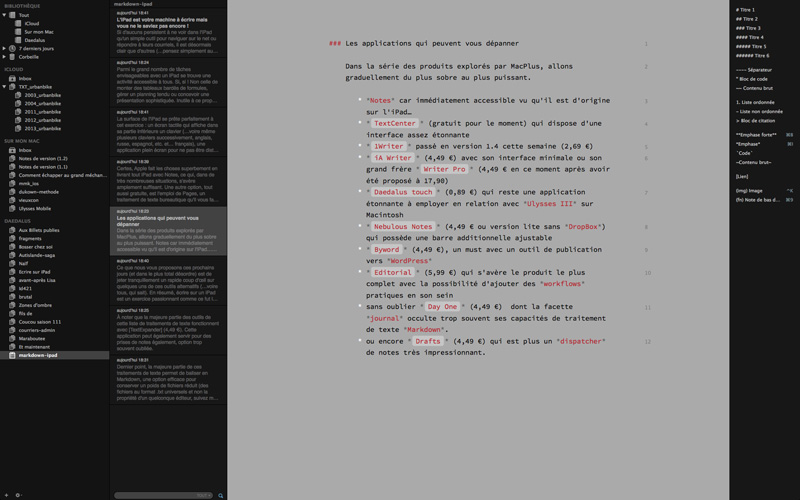The image size is (800, 500).
Task: Click the 2004_urbanbike group icon
Action: point(18,103)
